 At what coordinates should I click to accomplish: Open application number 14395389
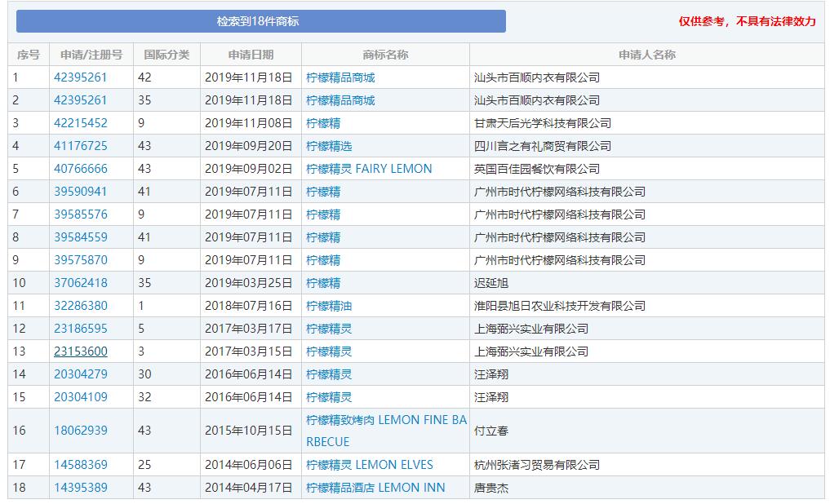click(80, 488)
